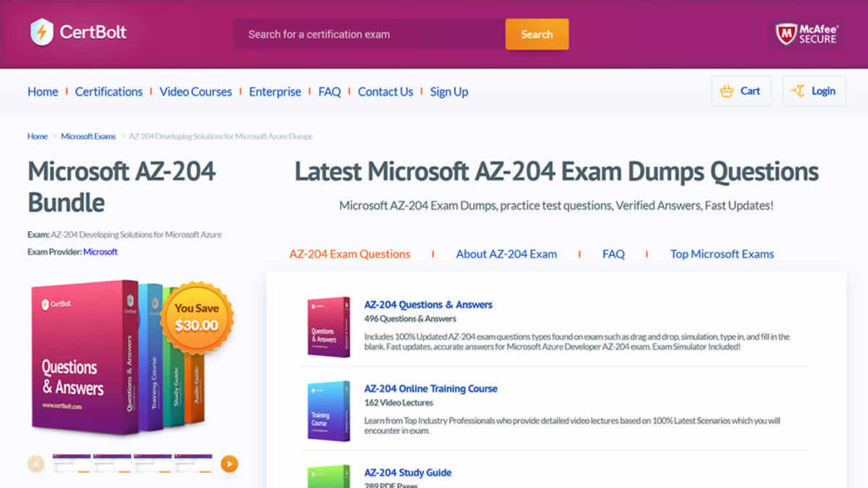Click the orange Search button
Screen dimensions: 868x488
537,34
